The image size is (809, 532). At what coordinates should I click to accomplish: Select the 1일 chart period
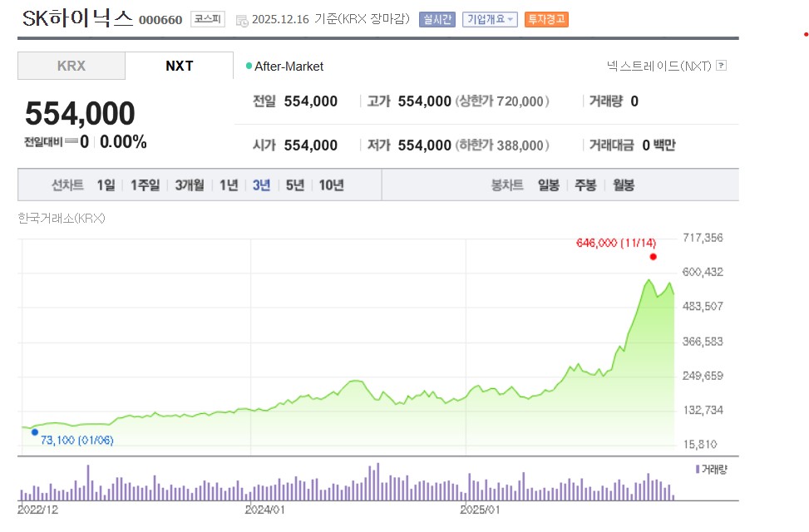(x=106, y=185)
